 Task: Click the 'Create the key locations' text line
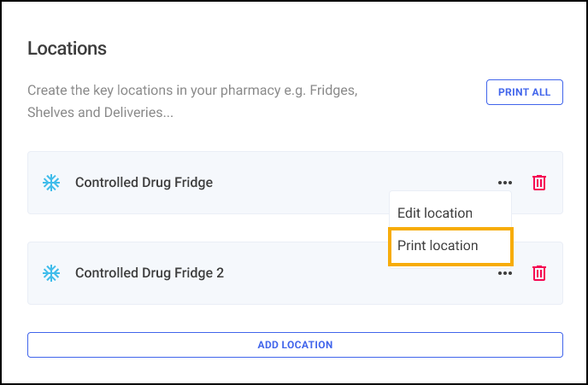pyautogui.click(x=103, y=90)
